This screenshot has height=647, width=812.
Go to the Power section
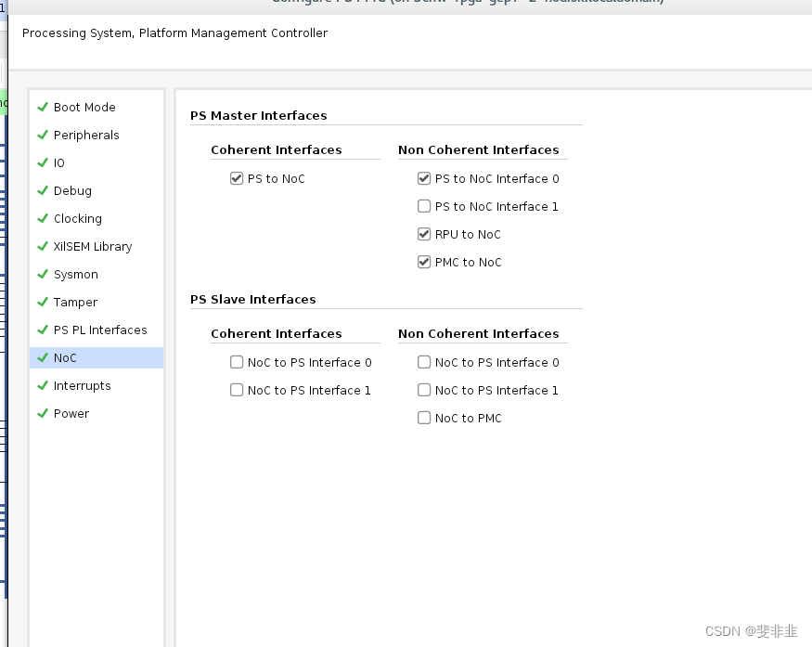point(71,414)
